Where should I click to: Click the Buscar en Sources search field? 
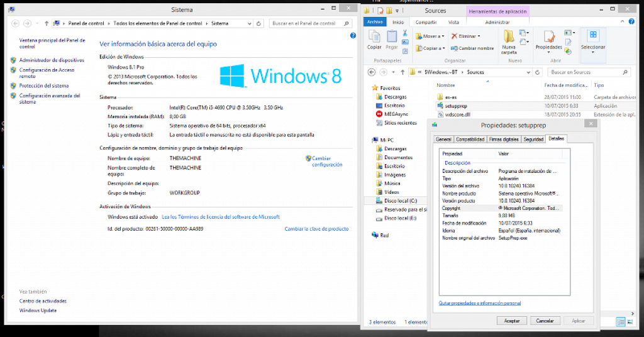click(589, 72)
